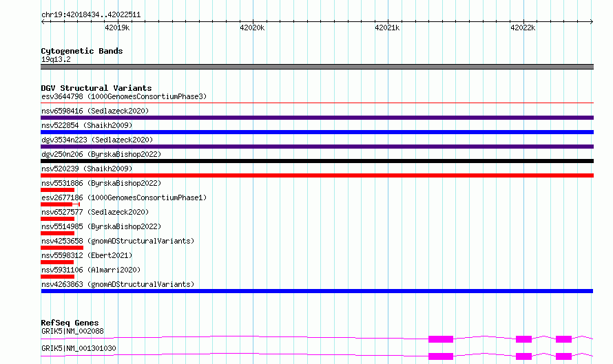The height and width of the screenshot is (364, 613).
Task: Click the first magenta exon of NM_001301030
Action: pos(441,356)
